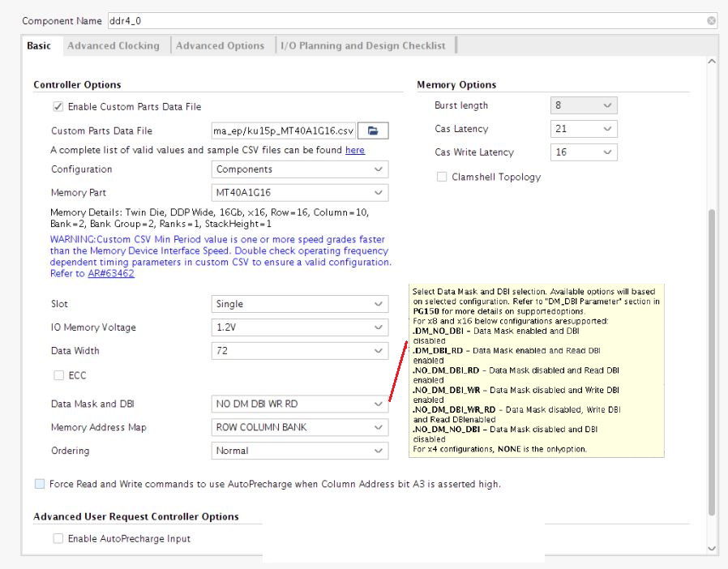728x569 pixels.
Task: Check Force Read and Write AutoPrecharge option
Action: tap(40, 484)
